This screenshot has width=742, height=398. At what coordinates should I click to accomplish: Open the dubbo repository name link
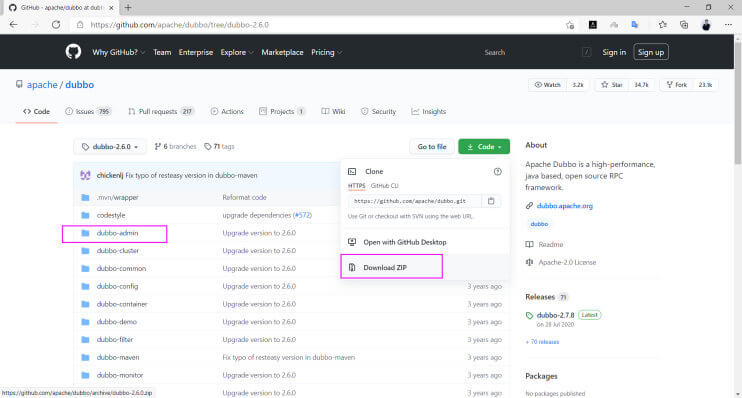pyautogui.click(x=80, y=85)
